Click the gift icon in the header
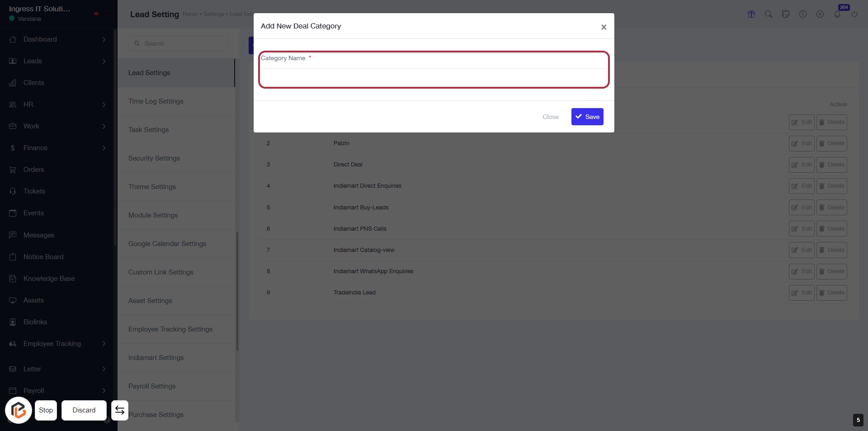 pos(751,14)
